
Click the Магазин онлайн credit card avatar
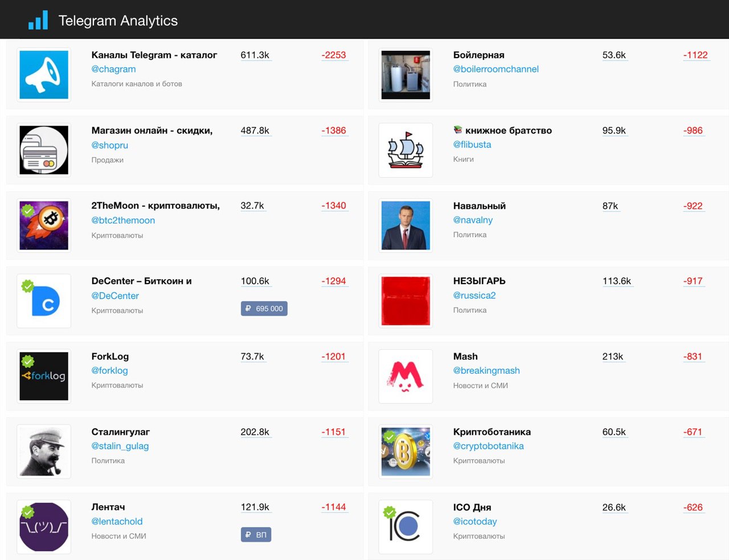click(44, 150)
